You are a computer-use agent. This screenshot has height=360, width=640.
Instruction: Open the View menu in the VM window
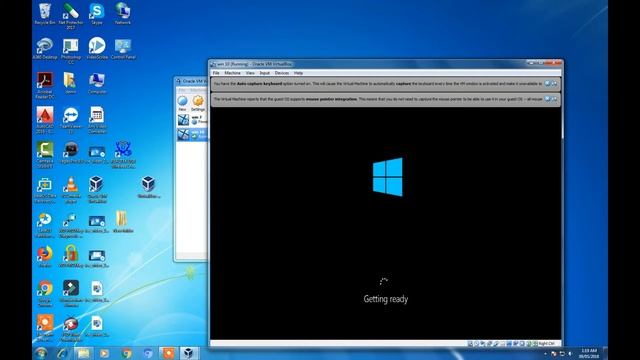[250, 73]
